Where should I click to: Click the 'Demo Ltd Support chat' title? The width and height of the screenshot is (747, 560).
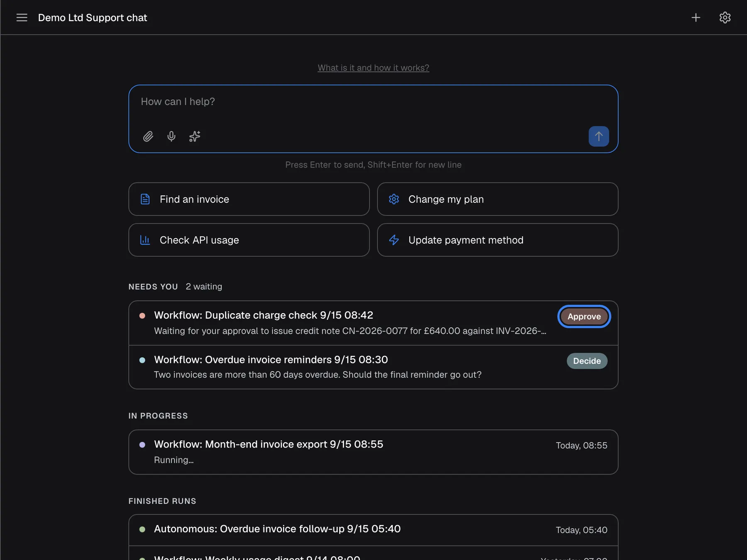point(93,17)
